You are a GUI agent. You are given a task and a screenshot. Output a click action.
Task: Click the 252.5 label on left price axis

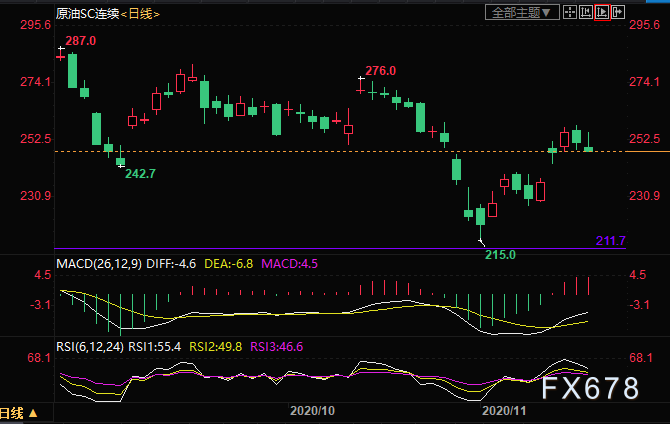[35, 138]
